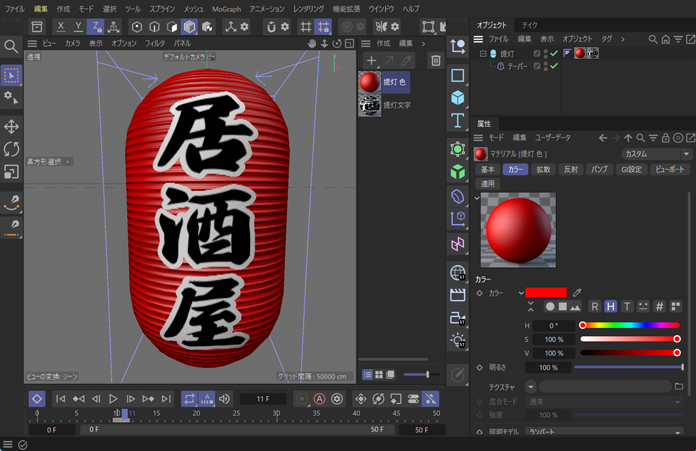Delete material with the trash icon
The height and width of the screenshot is (451, 696).
(x=436, y=61)
